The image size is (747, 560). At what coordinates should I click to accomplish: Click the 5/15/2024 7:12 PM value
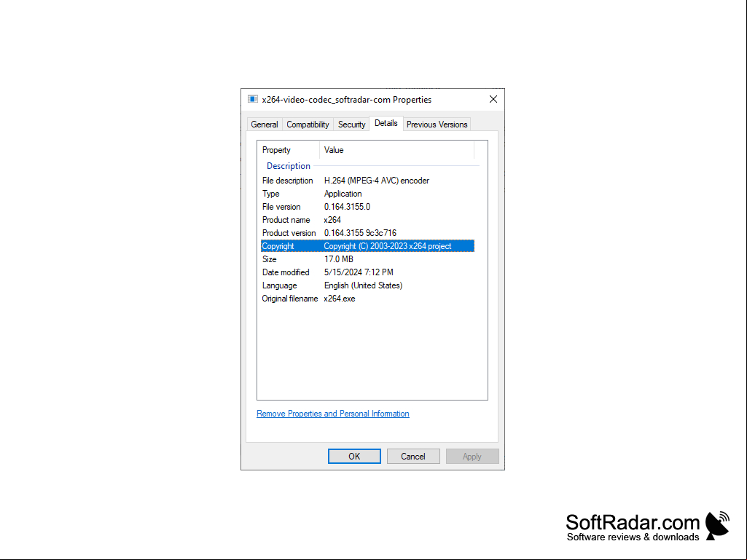[359, 272]
